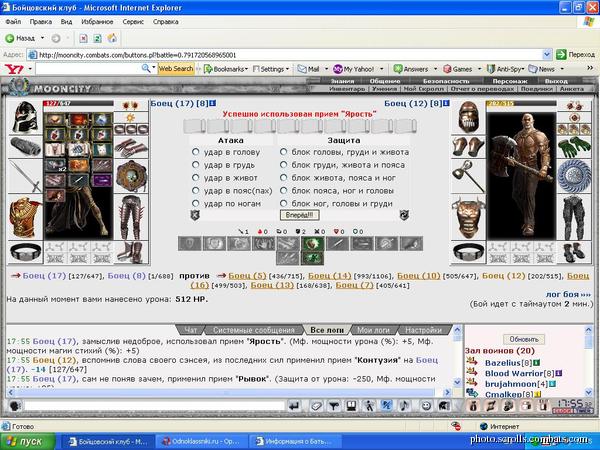Click the left fighter's black belt slot
Image resolution: width=600 pixels, height=450 pixels.
click(x=25, y=252)
